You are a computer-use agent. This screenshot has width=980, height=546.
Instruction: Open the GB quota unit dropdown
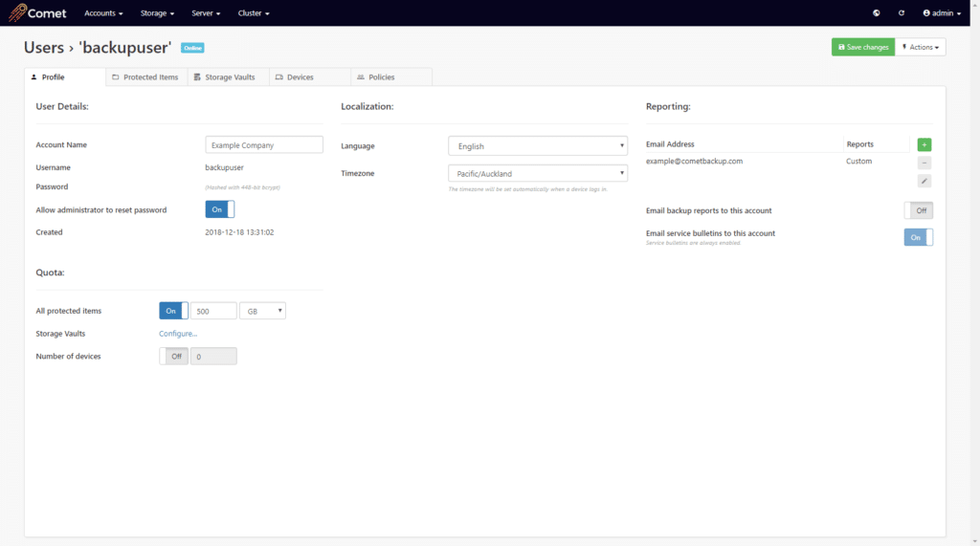click(x=262, y=311)
